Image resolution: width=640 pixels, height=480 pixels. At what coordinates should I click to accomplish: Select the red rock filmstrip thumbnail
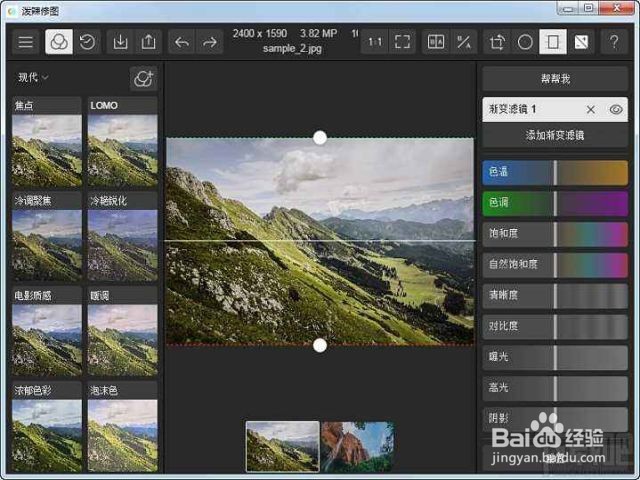pyautogui.click(x=357, y=447)
